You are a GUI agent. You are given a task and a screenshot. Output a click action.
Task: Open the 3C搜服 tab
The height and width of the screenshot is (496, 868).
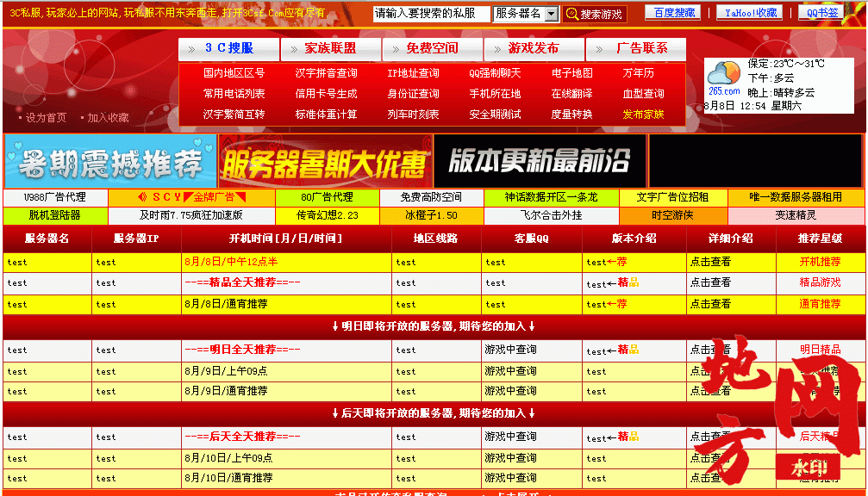228,49
